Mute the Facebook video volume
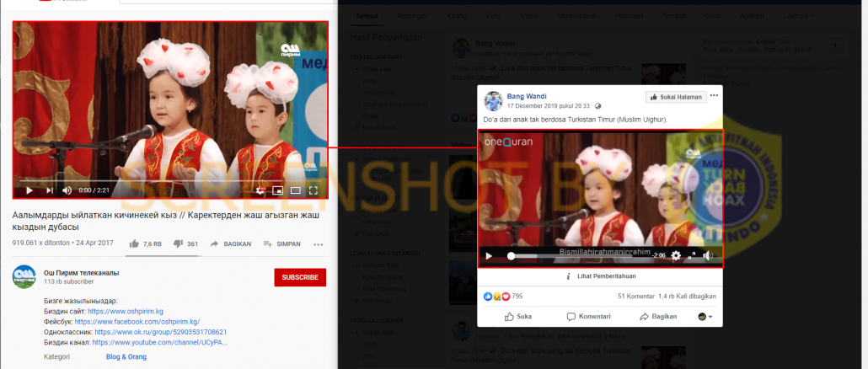 point(708,255)
